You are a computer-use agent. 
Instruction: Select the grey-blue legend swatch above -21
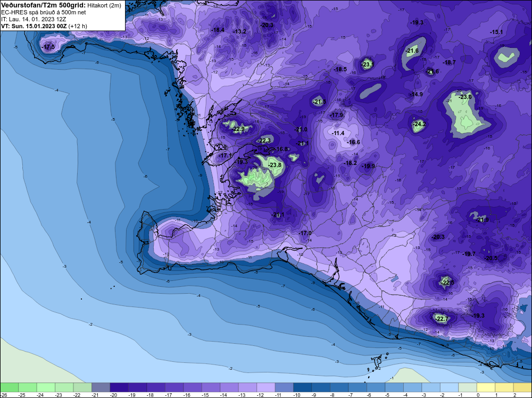[x=101, y=387]
